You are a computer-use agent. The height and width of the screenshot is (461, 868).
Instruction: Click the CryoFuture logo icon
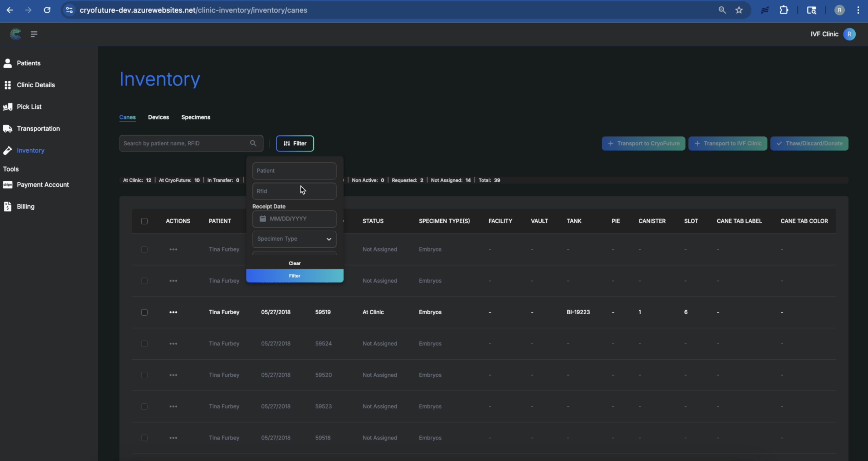pyautogui.click(x=16, y=34)
